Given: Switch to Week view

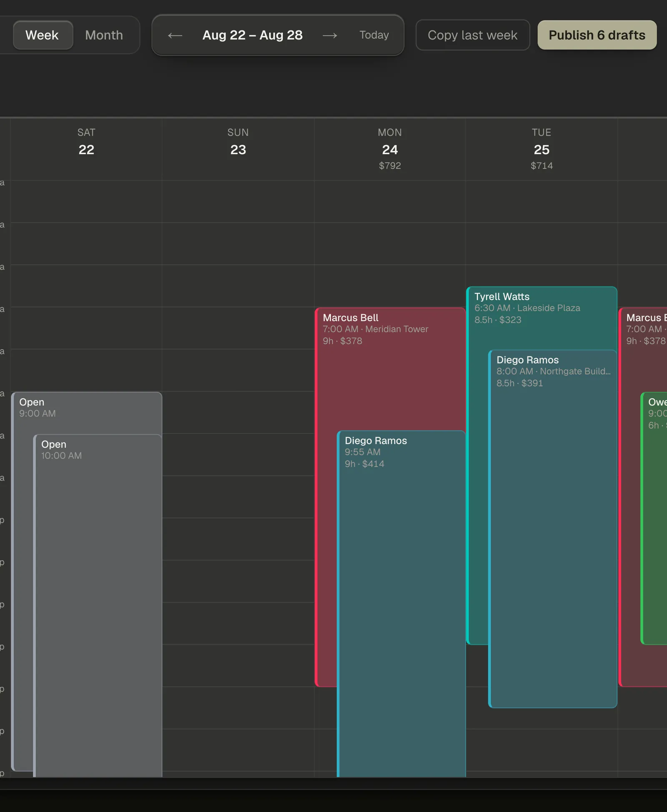Looking at the screenshot, I should pos(43,35).
